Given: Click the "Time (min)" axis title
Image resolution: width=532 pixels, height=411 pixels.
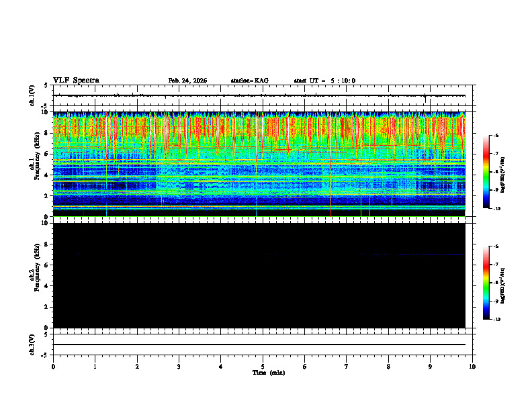Looking at the screenshot, I should coord(269,373).
